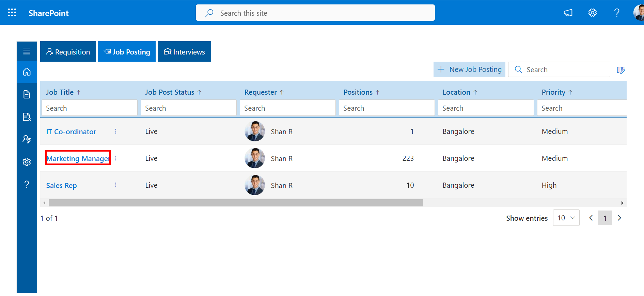Toggle the hamburger menu in sidebar

[27, 51]
